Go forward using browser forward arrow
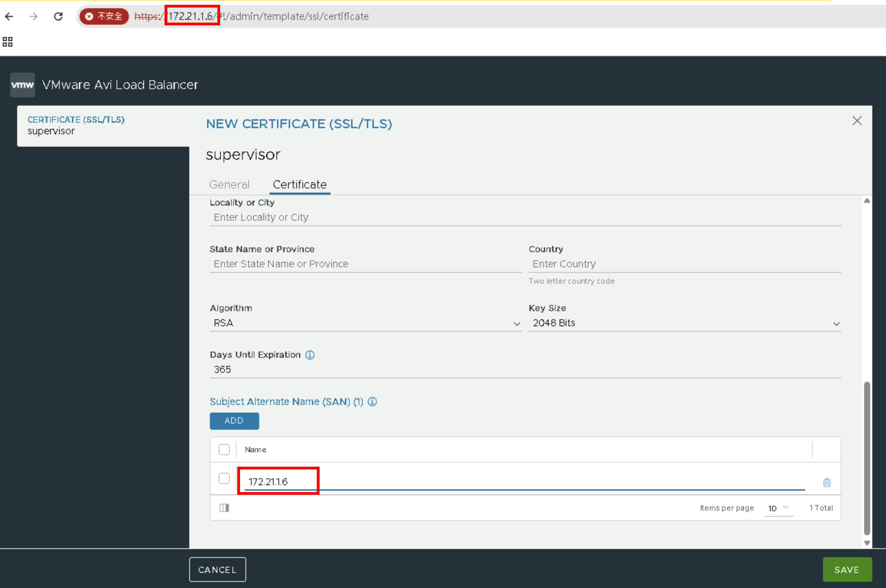 (33, 16)
